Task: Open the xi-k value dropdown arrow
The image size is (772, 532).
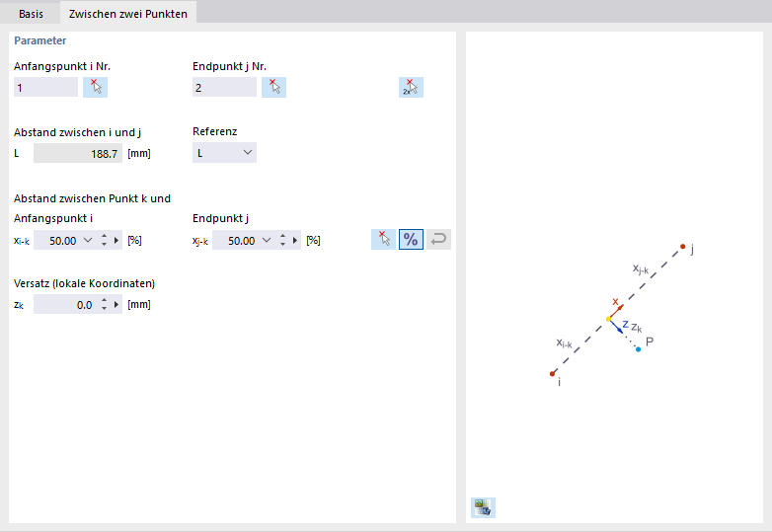Action: tap(88, 240)
